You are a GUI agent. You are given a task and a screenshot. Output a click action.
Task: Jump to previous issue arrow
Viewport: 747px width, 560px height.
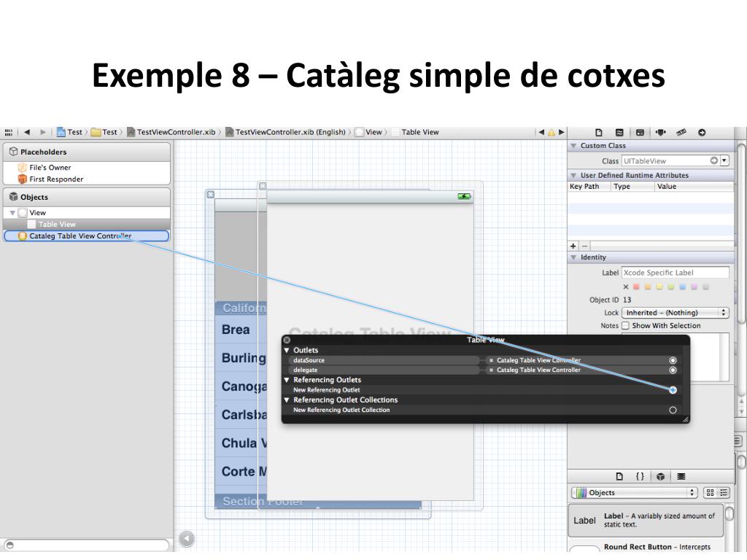(541, 133)
